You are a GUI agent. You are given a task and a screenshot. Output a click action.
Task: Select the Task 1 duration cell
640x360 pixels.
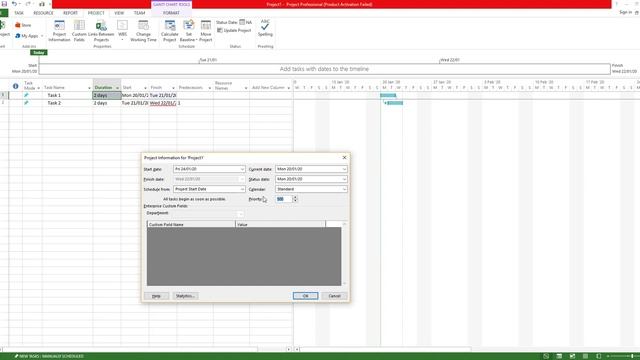click(x=107, y=95)
